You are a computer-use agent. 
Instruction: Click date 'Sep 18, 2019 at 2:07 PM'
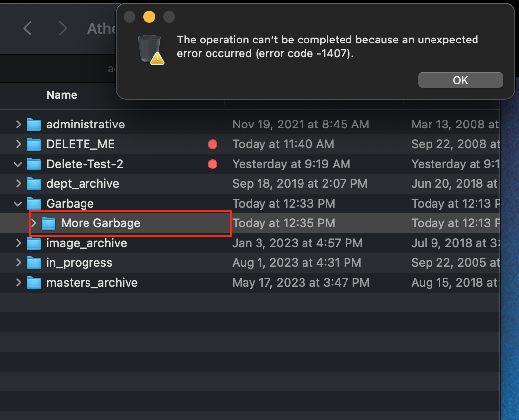pyautogui.click(x=300, y=184)
